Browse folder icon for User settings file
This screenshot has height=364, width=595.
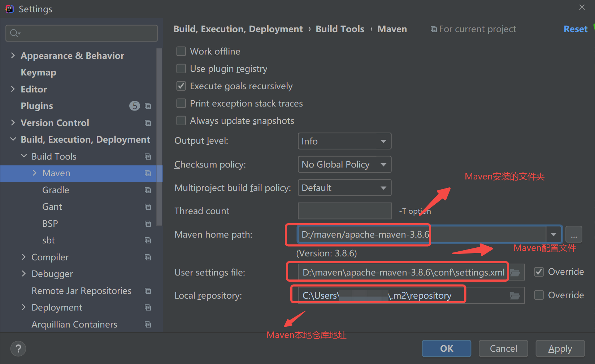(515, 272)
